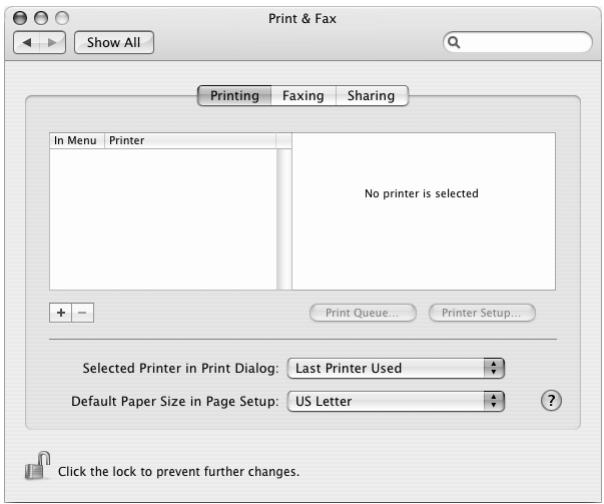Viewport: 604px width, 504px height.
Task: Open the Last Printer Used dropdown
Action: pyautogui.click(x=396, y=368)
